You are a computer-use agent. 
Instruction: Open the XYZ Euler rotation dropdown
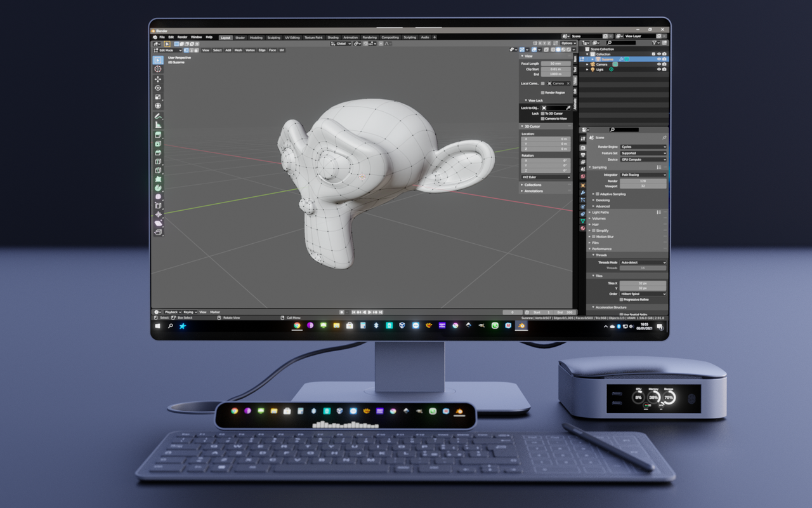point(546,177)
